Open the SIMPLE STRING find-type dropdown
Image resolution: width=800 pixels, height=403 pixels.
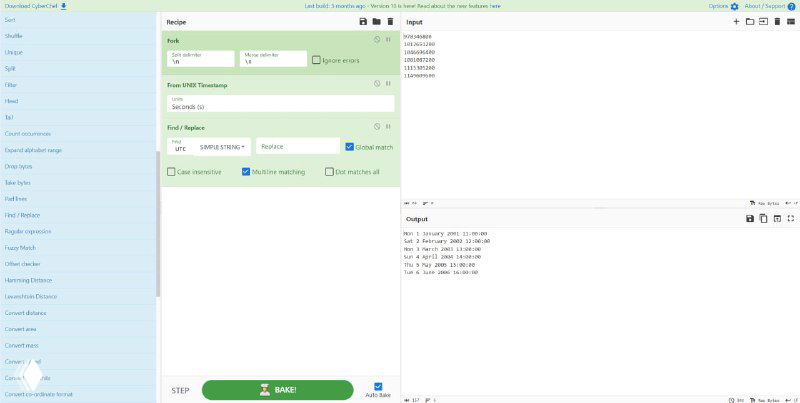click(222, 147)
